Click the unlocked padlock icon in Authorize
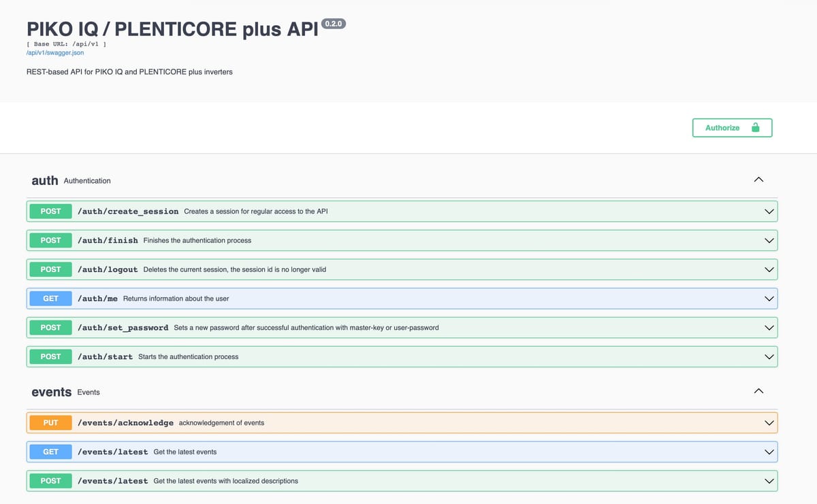The height and width of the screenshot is (504, 817). pos(755,128)
